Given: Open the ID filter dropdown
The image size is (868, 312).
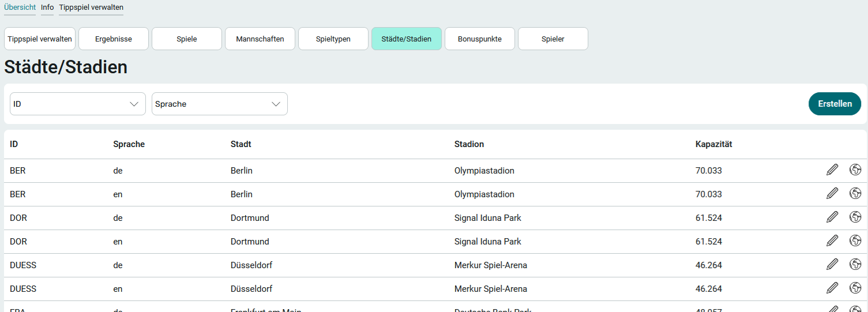Looking at the screenshot, I should click(78, 104).
